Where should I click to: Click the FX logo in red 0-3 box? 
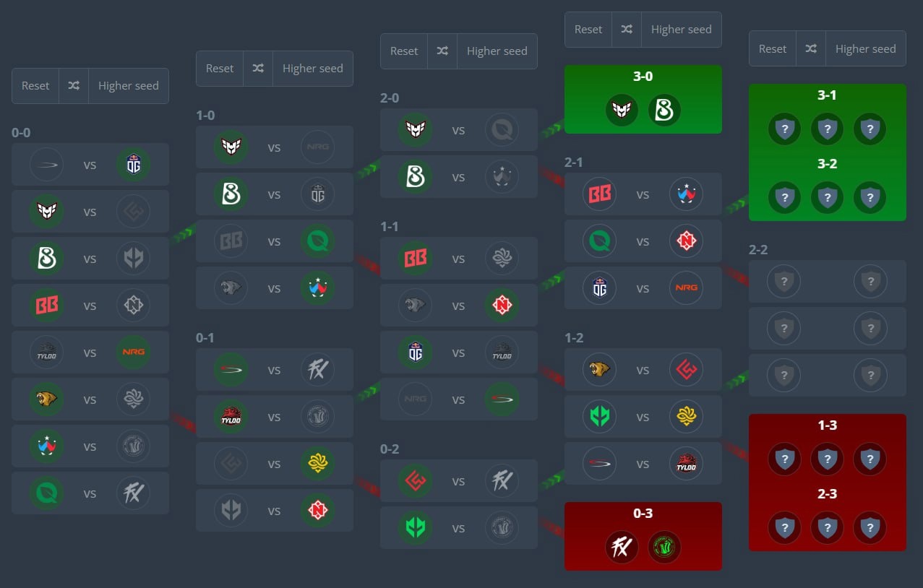click(x=622, y=548)
